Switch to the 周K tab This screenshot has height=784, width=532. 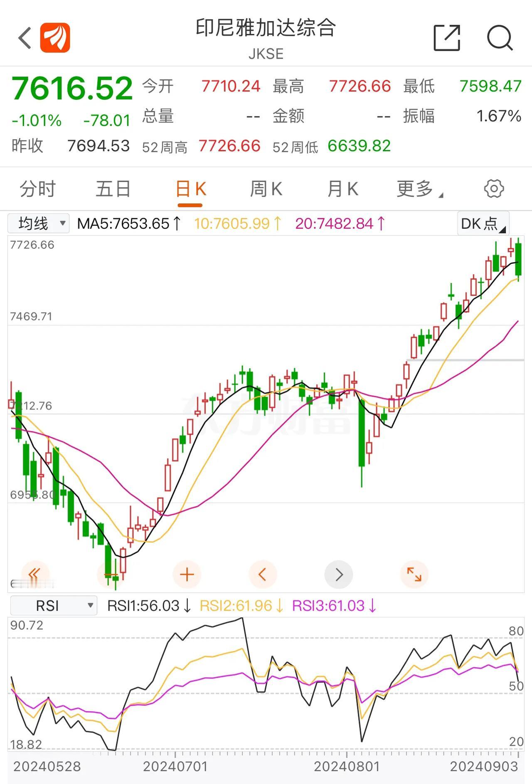266,189
